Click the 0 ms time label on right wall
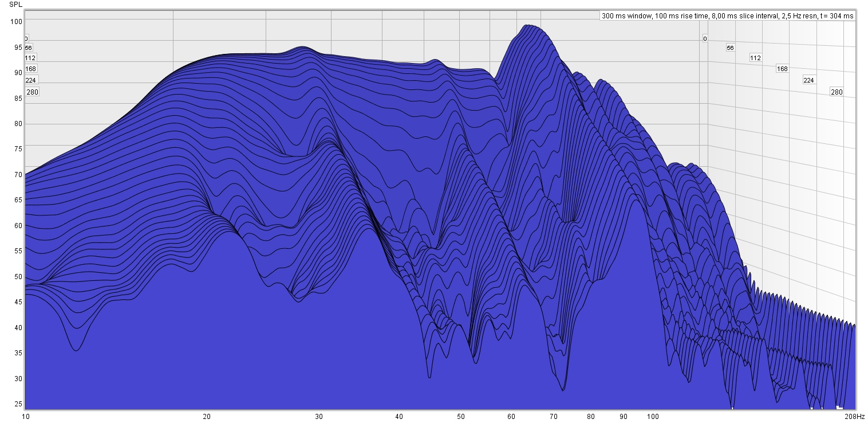868x423 pixels. pyautogui.click(x=705, y=39)
